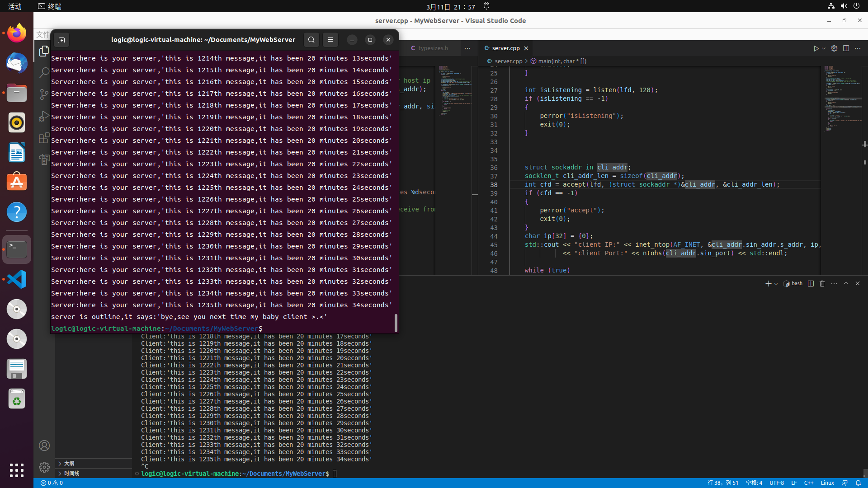Open VS Code Accounts menu

pos(44,446)
